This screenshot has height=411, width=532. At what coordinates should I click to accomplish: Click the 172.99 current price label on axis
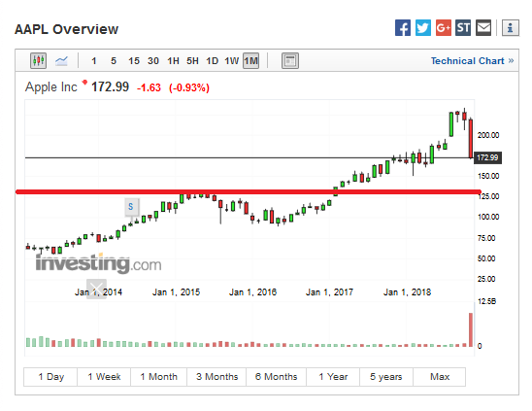[x=487, y=157]
